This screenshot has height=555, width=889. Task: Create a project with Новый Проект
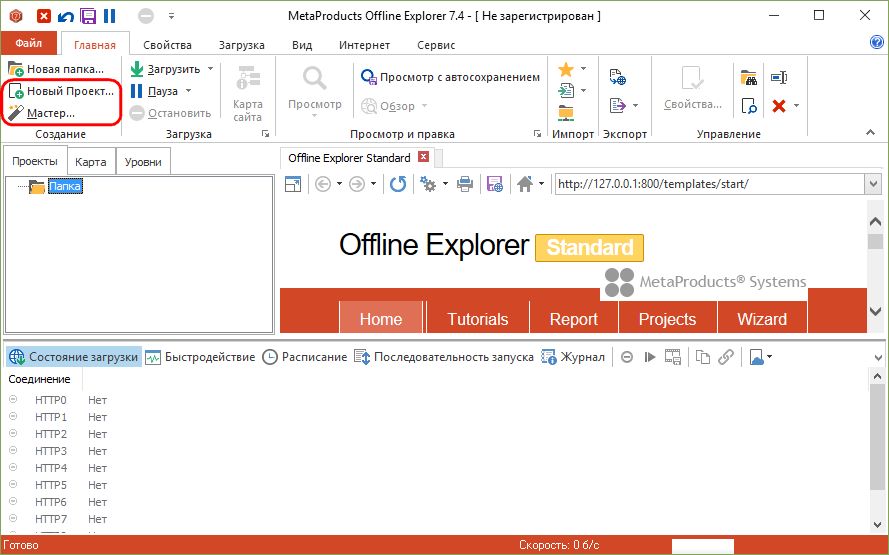62,91
